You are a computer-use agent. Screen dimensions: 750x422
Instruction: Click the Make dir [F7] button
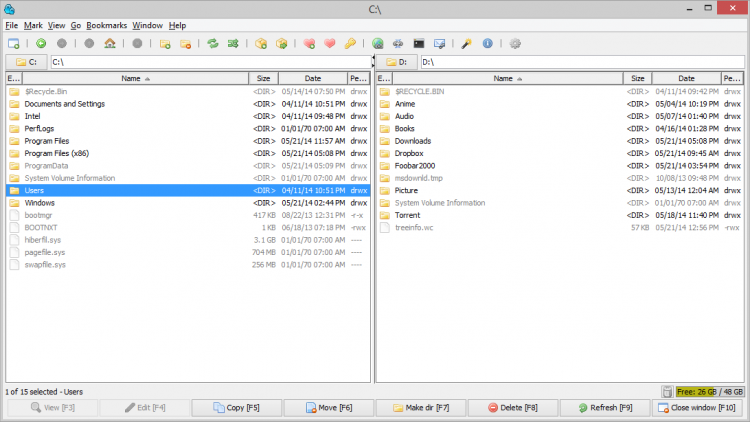pyautogui.click(x=421, y=408)
